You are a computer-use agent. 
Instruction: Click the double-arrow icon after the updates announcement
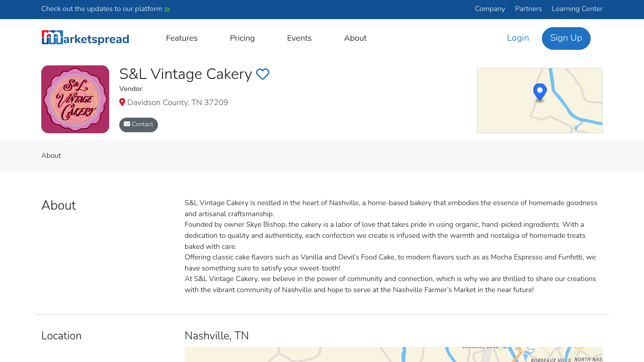click(x=167, y=8)
